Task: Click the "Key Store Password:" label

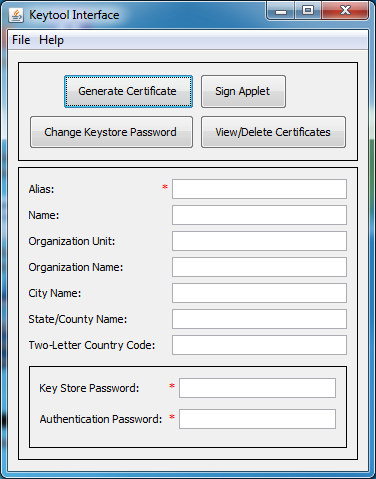Action: [89, 388]
